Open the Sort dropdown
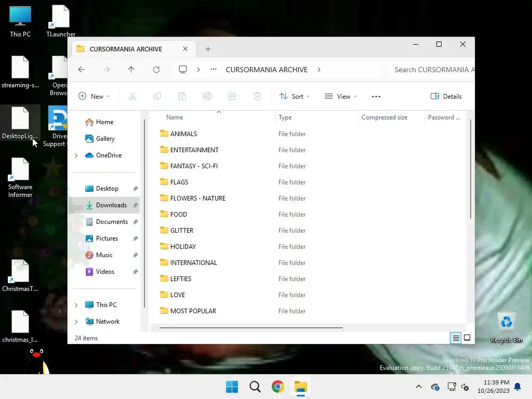The height and width of the screenshot is (399, 532). click(294, 96)
